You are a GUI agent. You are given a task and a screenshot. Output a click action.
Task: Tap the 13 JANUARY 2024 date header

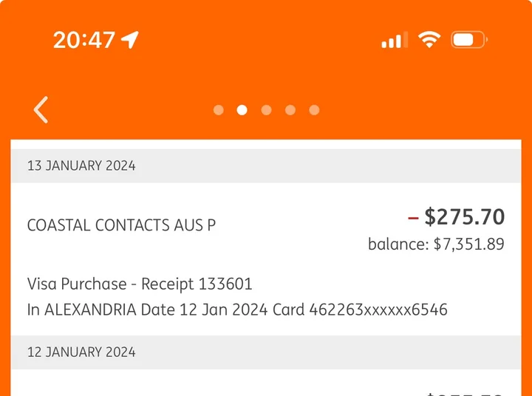click(x=266, y=165)
